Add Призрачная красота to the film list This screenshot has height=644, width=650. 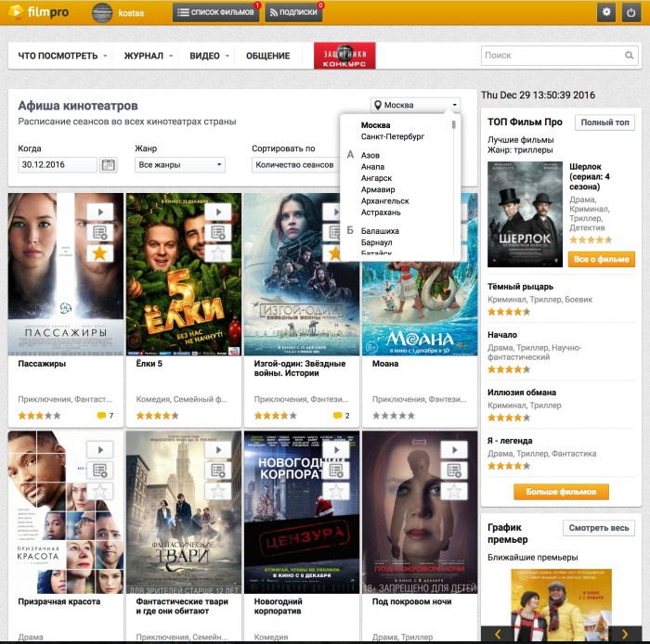coord(100,470)
